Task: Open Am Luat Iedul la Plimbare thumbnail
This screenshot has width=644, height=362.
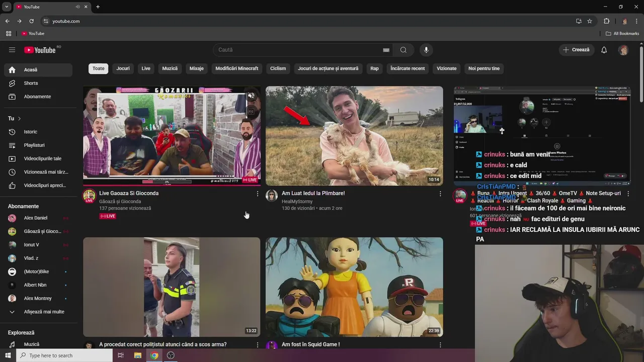Action: tap(354, 136)
